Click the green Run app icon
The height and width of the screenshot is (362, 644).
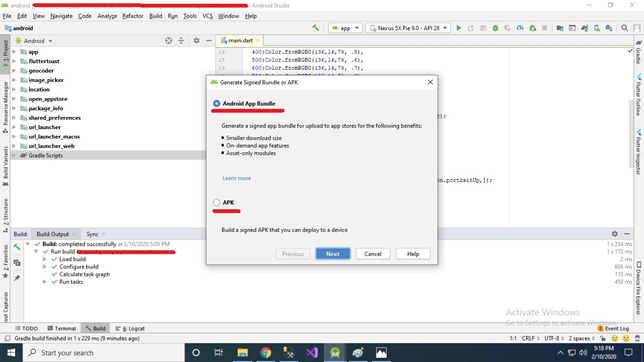click(459, 28)
